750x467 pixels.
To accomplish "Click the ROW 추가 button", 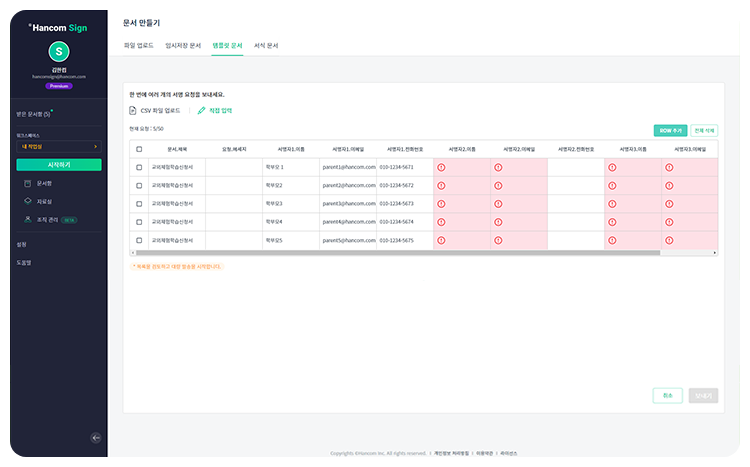I will [670, 131].
